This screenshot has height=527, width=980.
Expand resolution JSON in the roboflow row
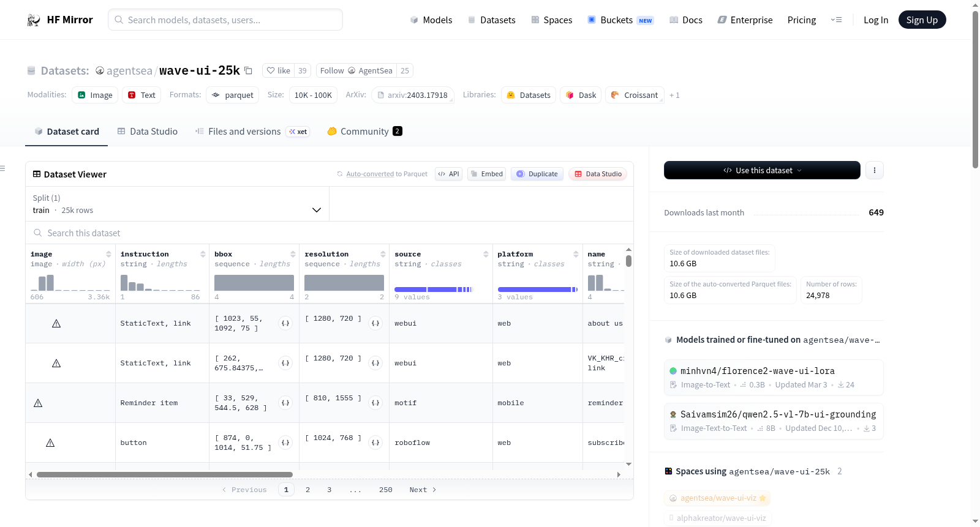pos(375,443)
